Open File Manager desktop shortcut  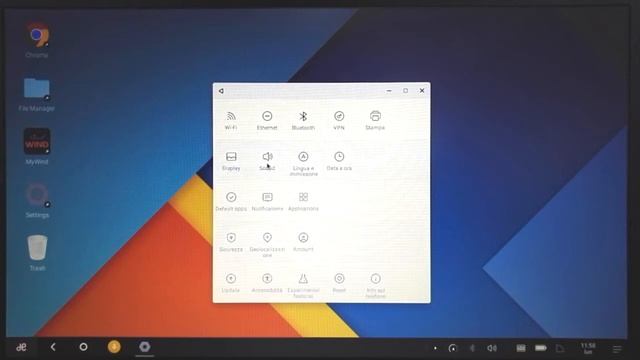point(37,94)
